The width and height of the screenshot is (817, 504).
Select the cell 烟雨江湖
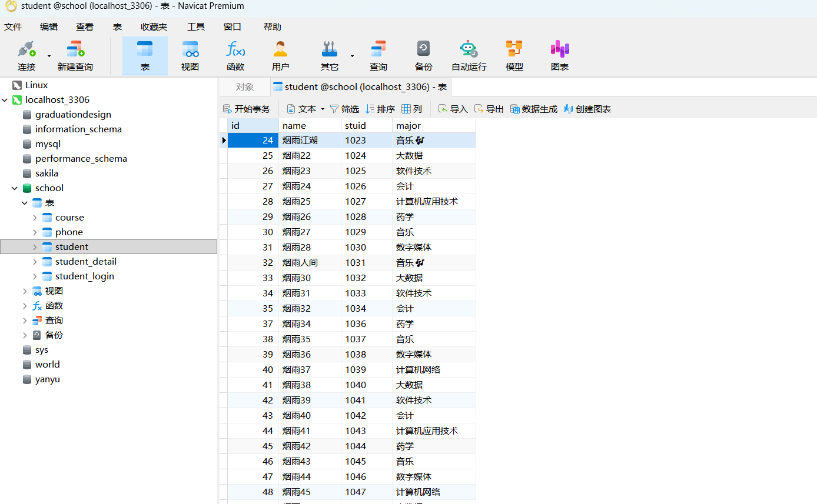click(x=310, y=141)
